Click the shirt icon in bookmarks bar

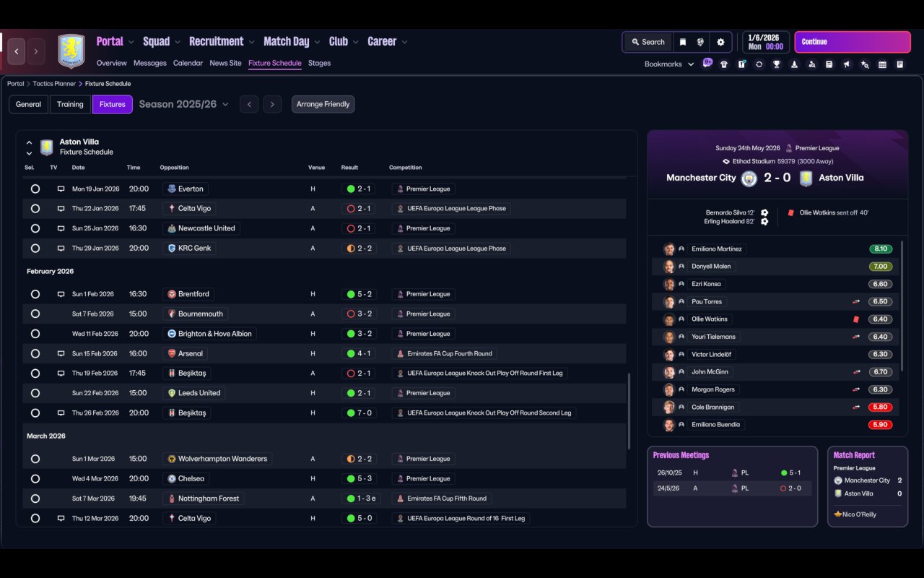[x=724, y=64]
